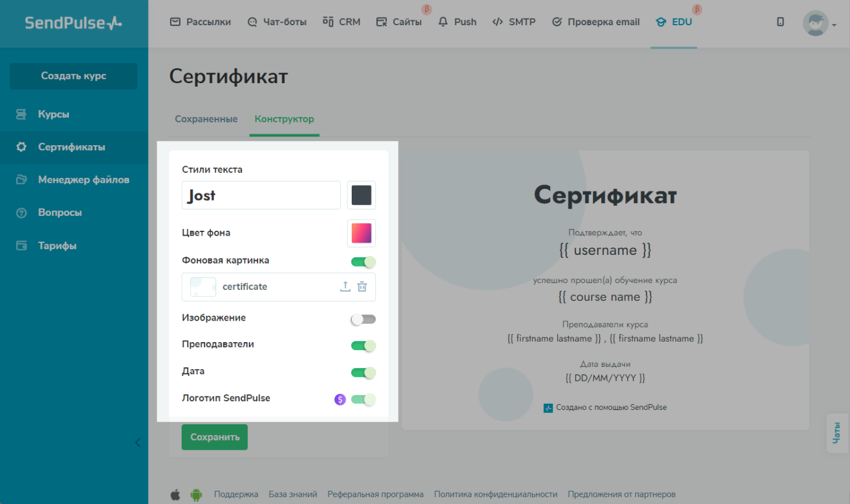Screen dimensions: 850x504
Task: Open Политика конфиденциальности link
Action: [496, 494]
